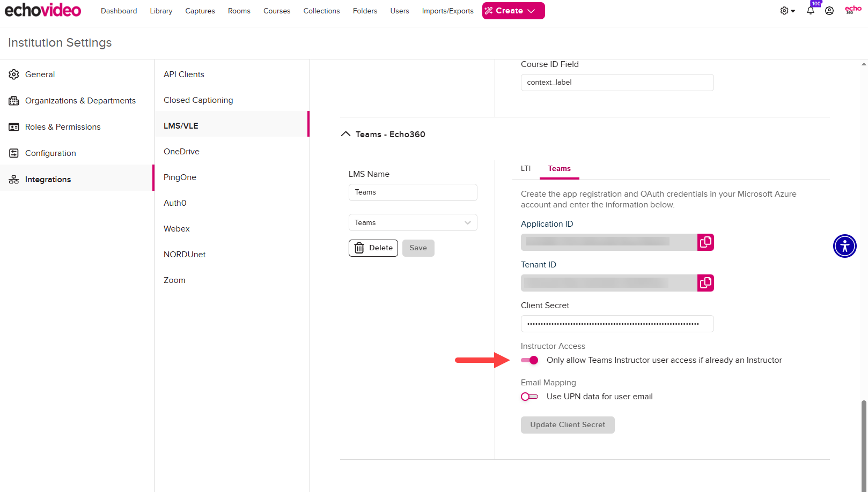The width and height of the screenshot is (868, 492).
Task: Click Update Client Secret button
Action: 568,425
